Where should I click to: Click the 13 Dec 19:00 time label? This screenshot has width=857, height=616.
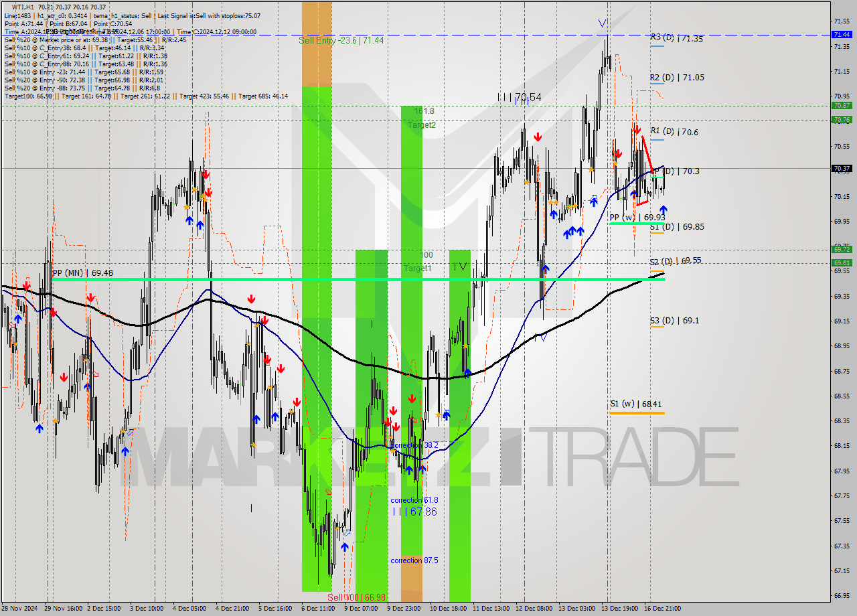pos(619,609)
